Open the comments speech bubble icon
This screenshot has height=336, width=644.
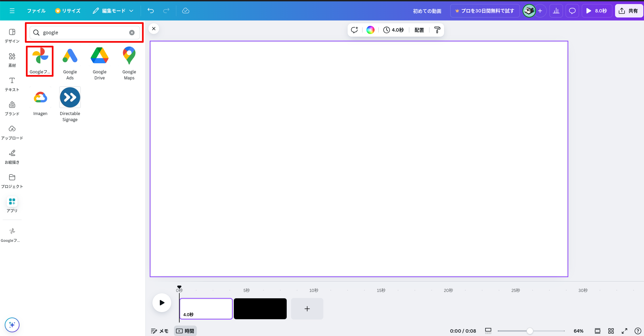[x=572, y=11]
